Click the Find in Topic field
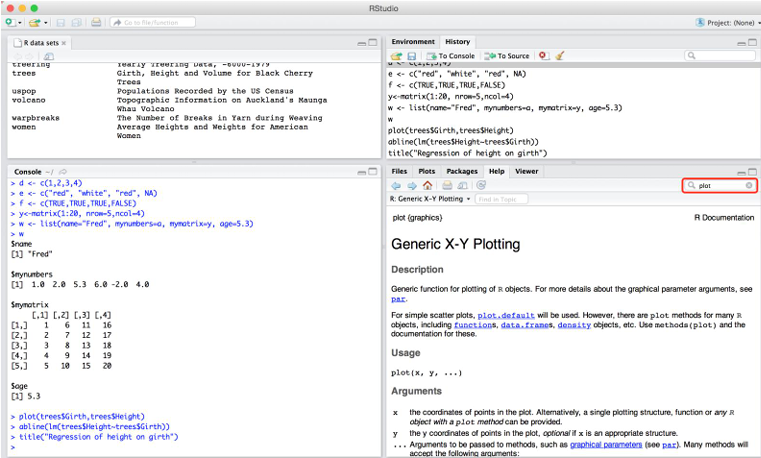The image size is (761, 458). 501,199
